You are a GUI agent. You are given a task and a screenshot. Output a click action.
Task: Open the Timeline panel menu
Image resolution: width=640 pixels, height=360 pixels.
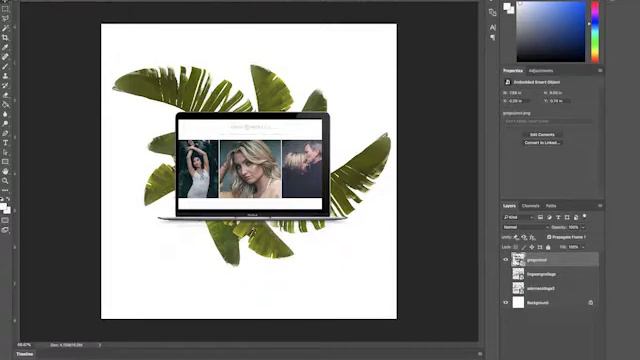point(480,354)
